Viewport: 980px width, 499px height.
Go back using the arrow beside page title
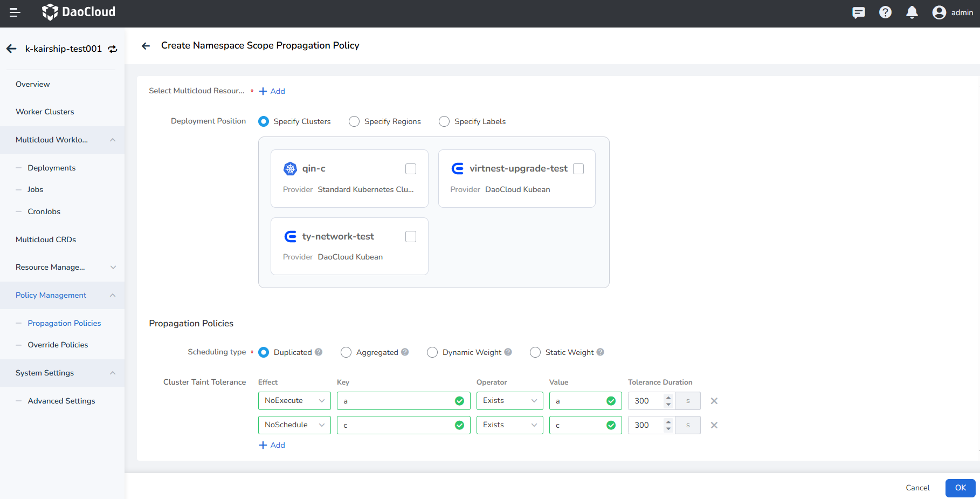(x=146, y=46)
